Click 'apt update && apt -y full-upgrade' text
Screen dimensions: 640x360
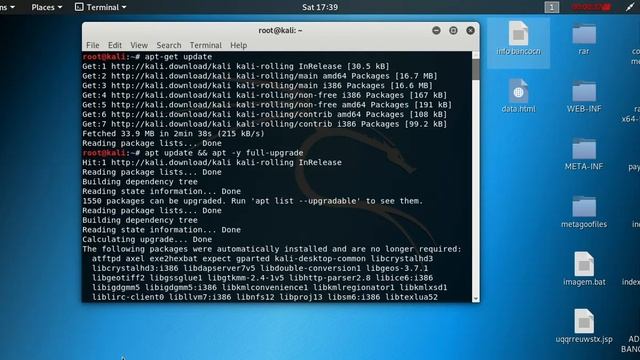click(224, 153)
